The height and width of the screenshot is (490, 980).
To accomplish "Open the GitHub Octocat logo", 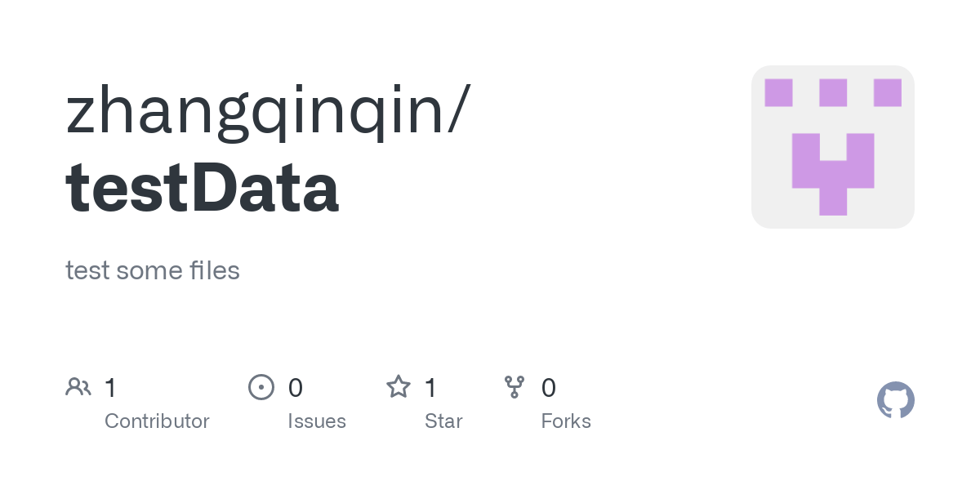I will coord(895,400).
